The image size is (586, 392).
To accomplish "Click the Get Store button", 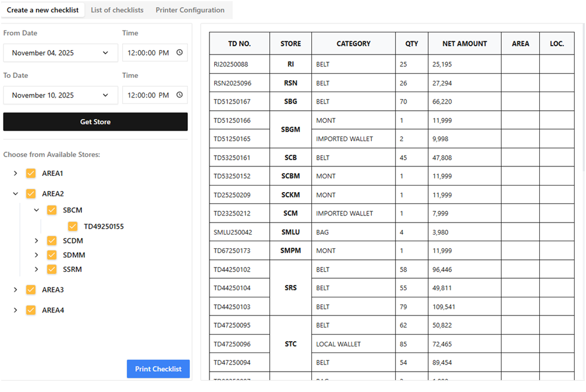I will (95, 121).
